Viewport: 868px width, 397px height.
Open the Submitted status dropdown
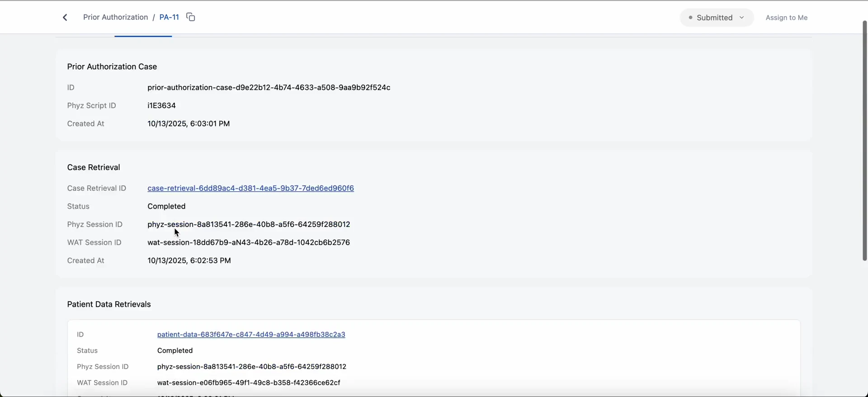coord(717,18)
